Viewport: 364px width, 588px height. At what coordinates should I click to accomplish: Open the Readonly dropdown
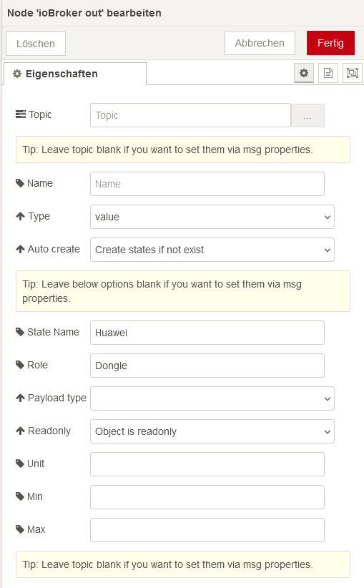pos(212,431)
